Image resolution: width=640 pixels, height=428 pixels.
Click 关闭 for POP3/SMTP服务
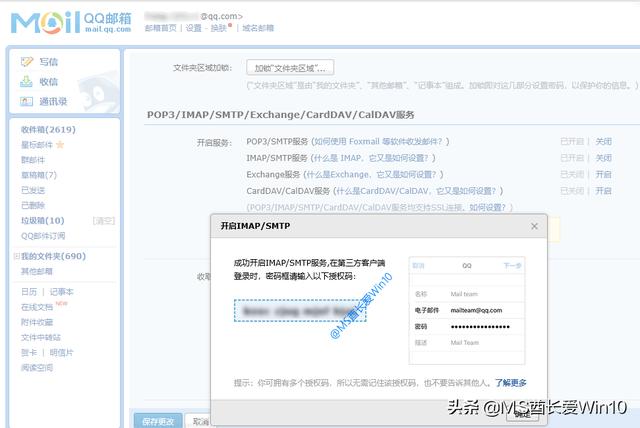pos(603,142)
